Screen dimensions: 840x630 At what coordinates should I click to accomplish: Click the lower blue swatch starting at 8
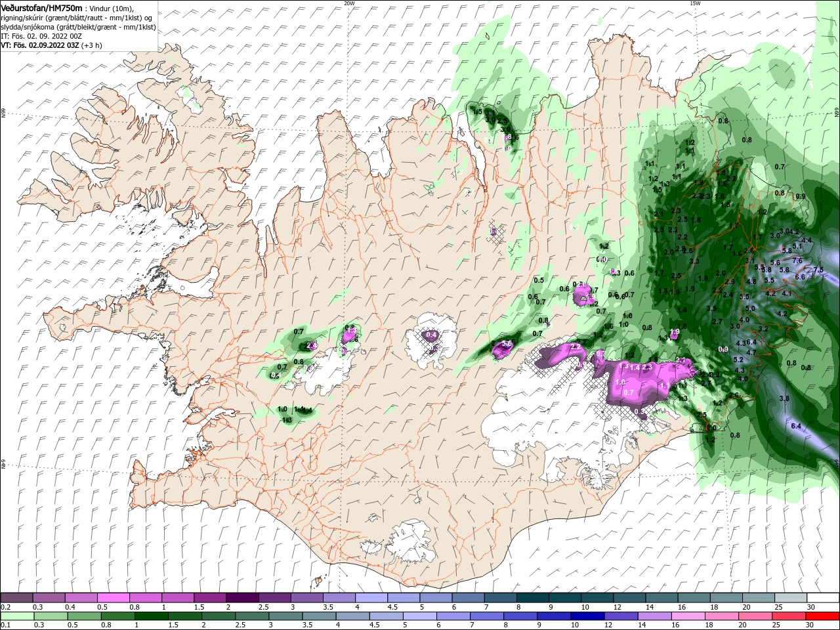(520, 616)
